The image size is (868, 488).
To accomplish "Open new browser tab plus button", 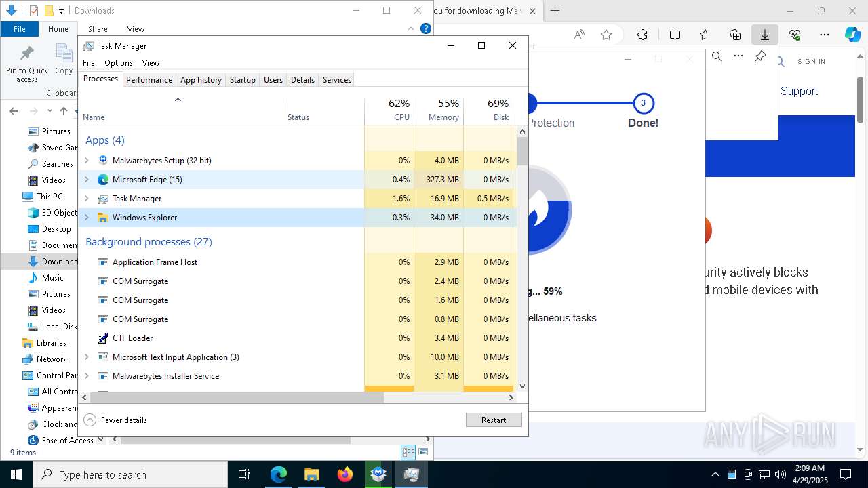I will (555, 11).
